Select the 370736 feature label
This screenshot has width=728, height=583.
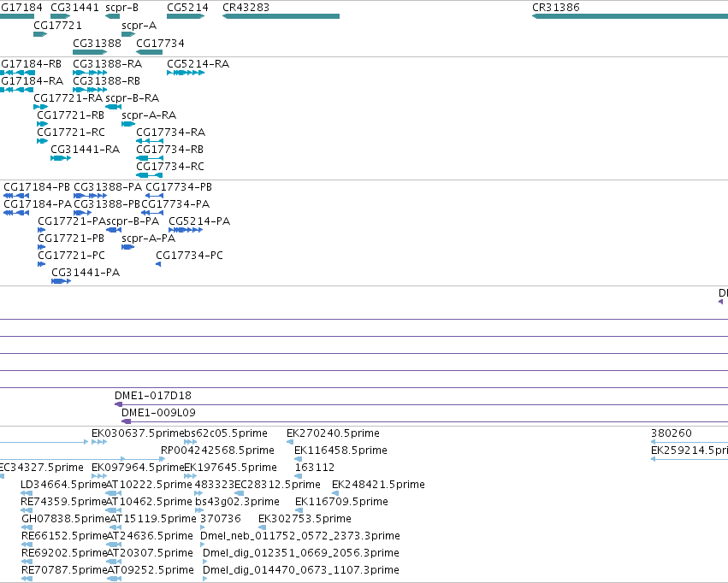tap(221, 519)
